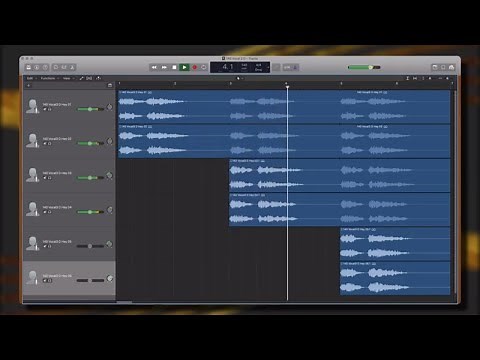Screen dimensions: 480x360
Task: Click the Stop transport button
Action: tap(174, 67)
